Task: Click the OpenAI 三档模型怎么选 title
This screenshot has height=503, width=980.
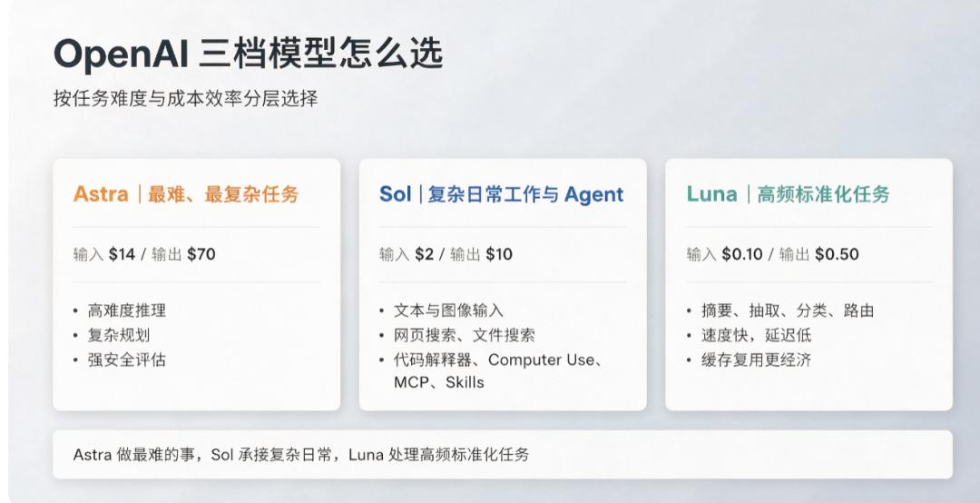Action: coord(248,54)
